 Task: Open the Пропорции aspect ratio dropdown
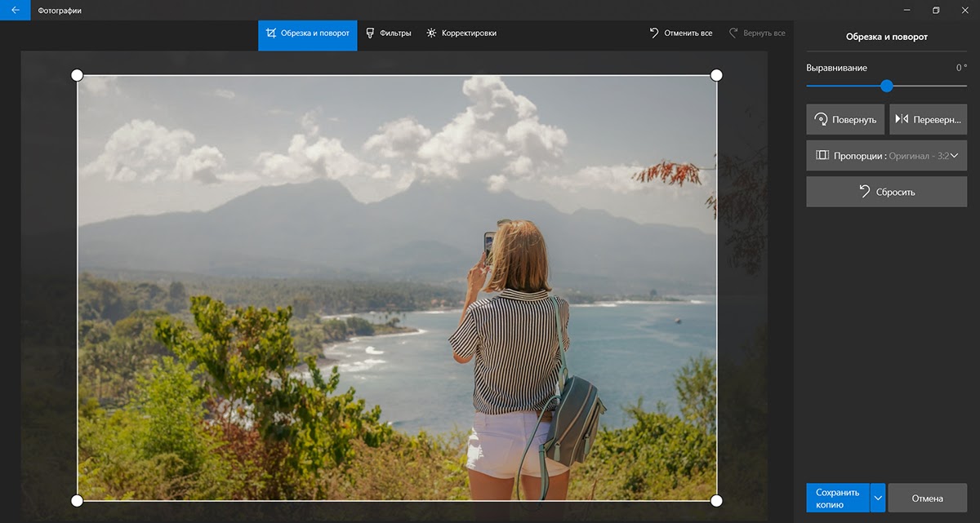(886, 155)
